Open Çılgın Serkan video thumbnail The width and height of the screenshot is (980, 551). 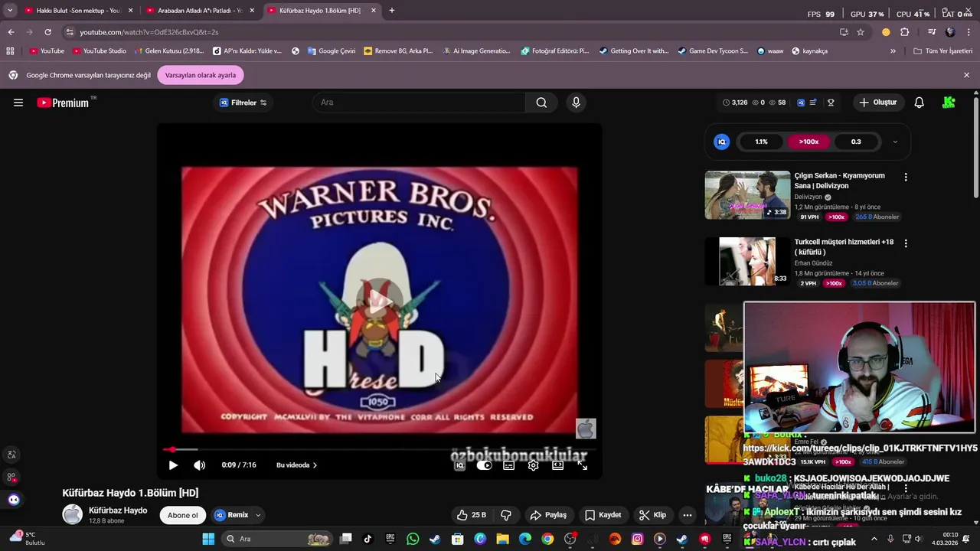click(x=747, y=194)
